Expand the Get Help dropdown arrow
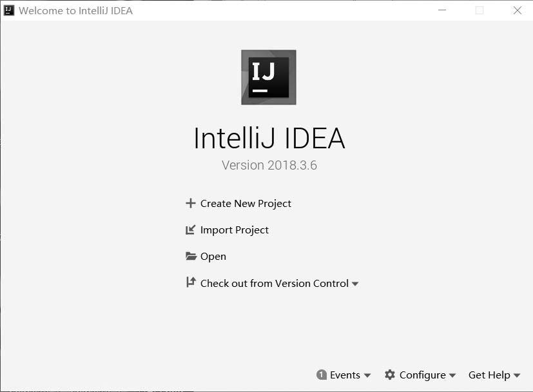Viewport: 533px width, 392px height. [x=517, y=375]
